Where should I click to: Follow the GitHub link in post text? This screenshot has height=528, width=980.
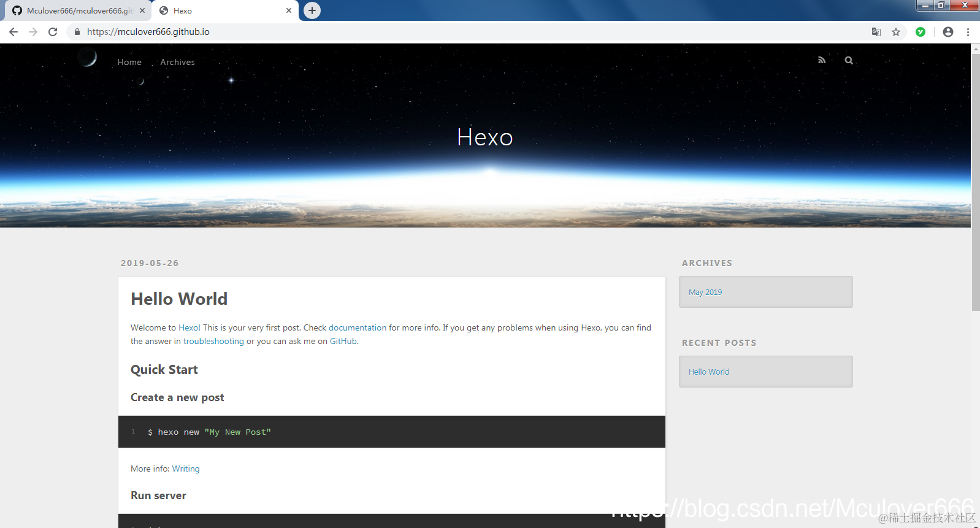click(x=343, y=341)
